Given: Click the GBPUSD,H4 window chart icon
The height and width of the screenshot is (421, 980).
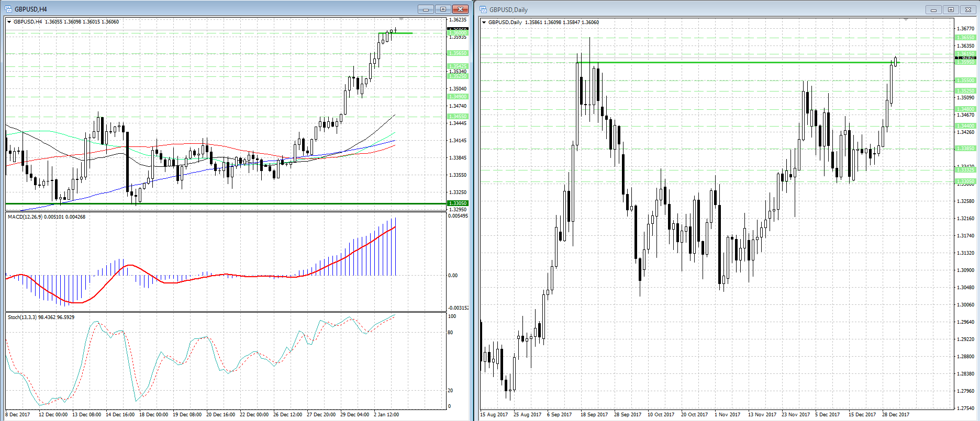Looking at the screenshot, I should point(8,9).
